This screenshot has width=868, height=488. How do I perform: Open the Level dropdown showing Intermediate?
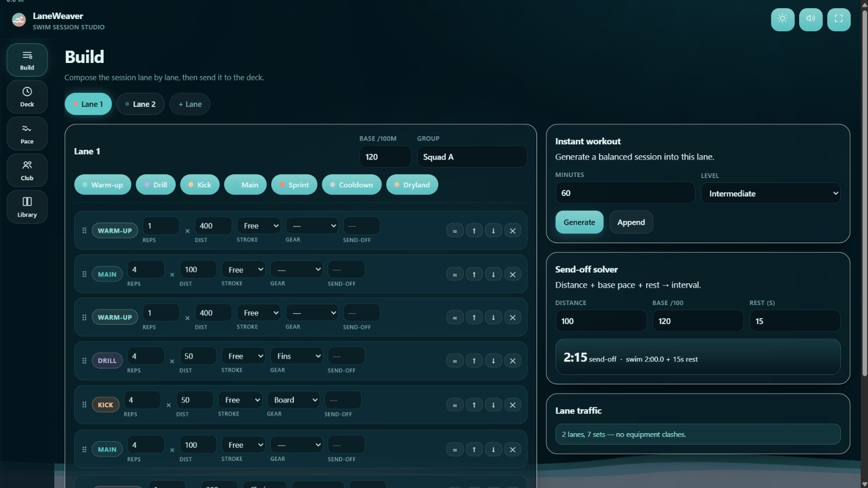click(x=770, y=193)
